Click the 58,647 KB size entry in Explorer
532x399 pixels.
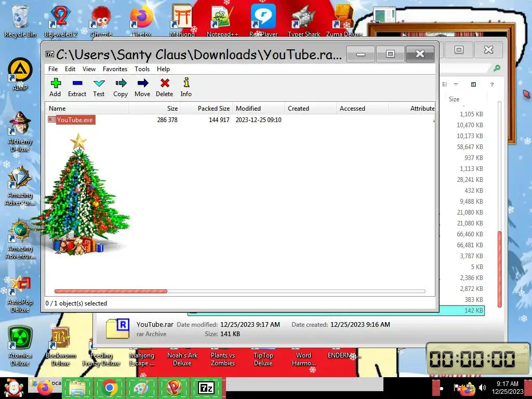click(470, 147)
